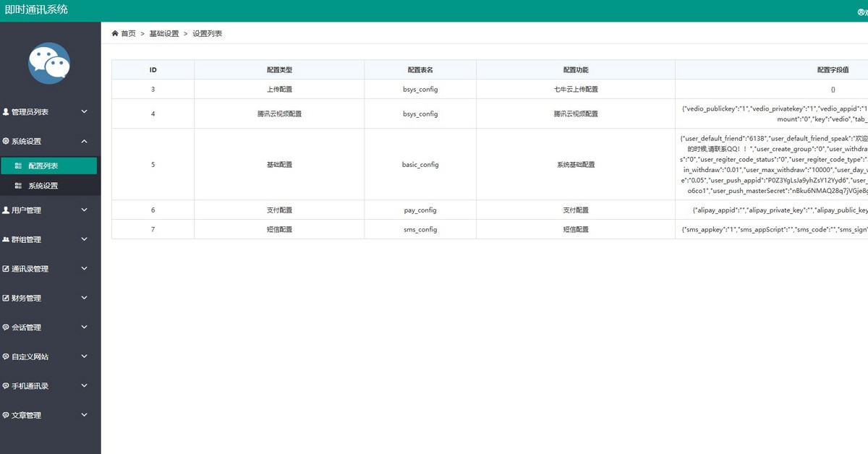Expand the 会话管理 chevron

pyautogui.click(x=84, y=327)
